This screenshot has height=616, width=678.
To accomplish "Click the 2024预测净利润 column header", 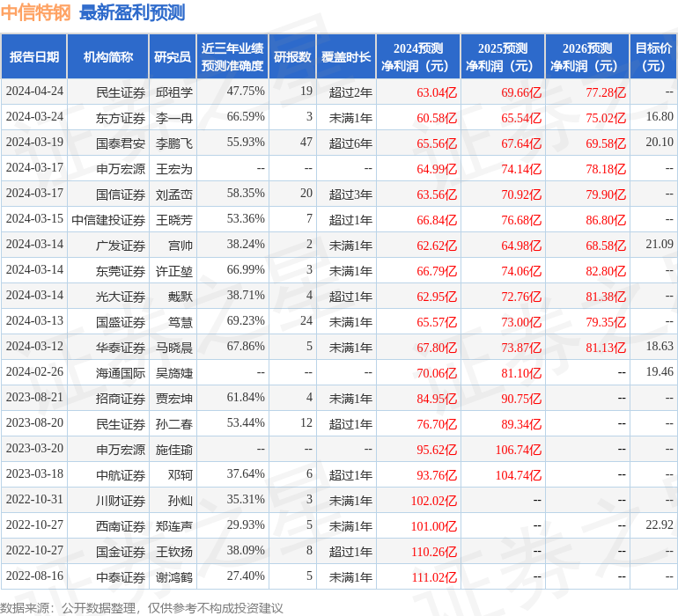I will pos(418,56).
